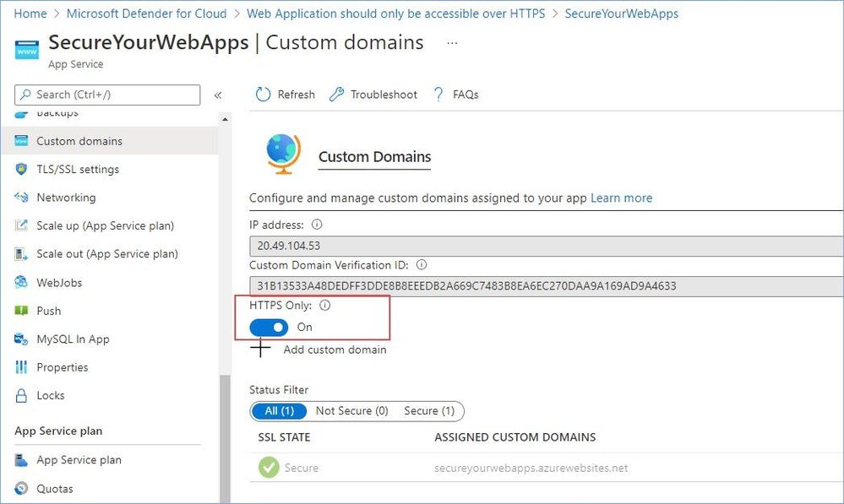
Task: Click the green Secure checkmark status icon
Action: [269, 468]
